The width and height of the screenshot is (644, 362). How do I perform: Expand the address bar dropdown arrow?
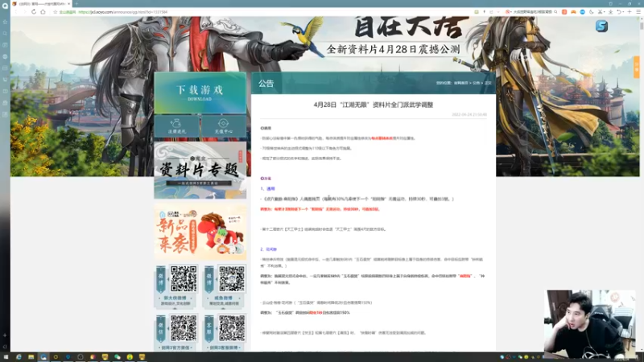tap(498, 12)
